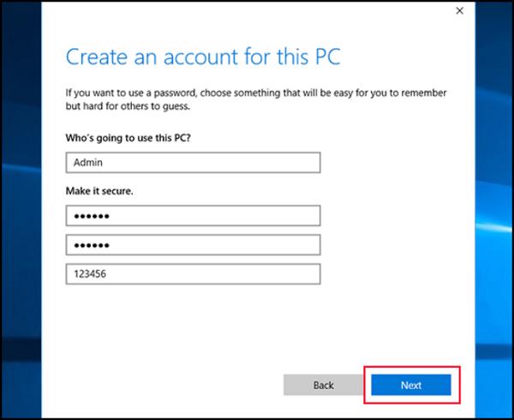Click the "Make it secure." label
The width and height of the screenshot is (514, 420).
coord(99,190)
